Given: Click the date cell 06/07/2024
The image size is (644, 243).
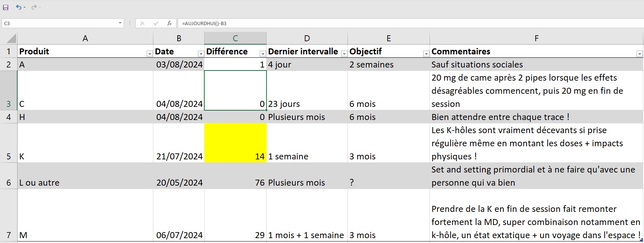Looking at the screenshot, I should (x=179, y=215).
